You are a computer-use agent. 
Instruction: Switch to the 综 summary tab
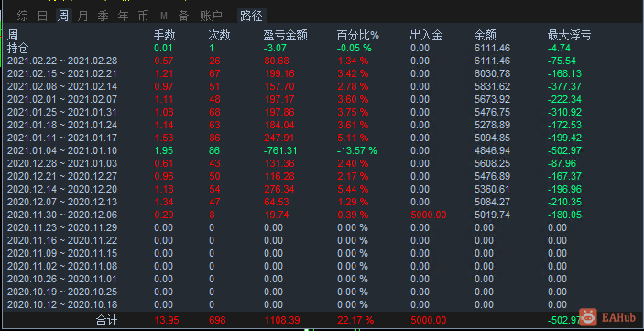(23, 16)
